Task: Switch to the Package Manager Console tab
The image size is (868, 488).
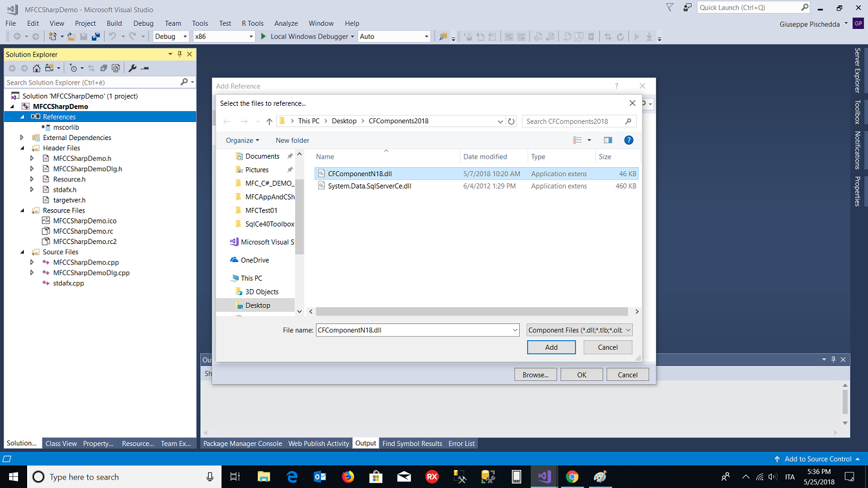Action: (243, 443)
